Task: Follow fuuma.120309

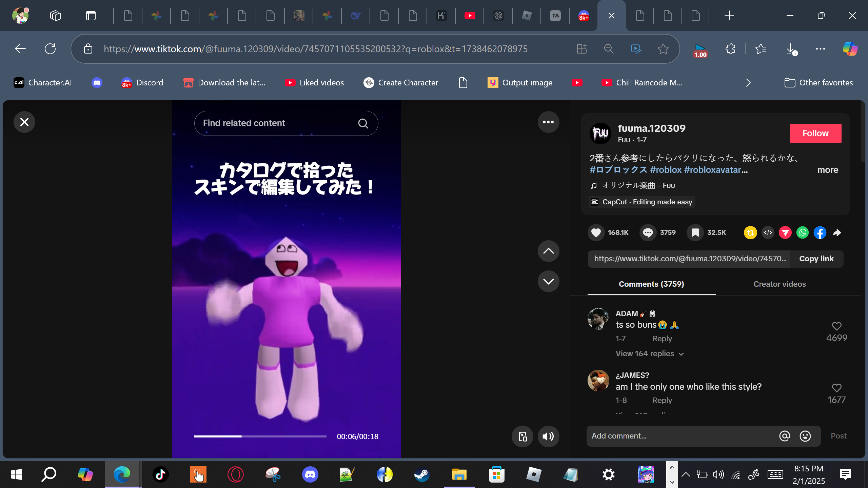Action: 815,133
